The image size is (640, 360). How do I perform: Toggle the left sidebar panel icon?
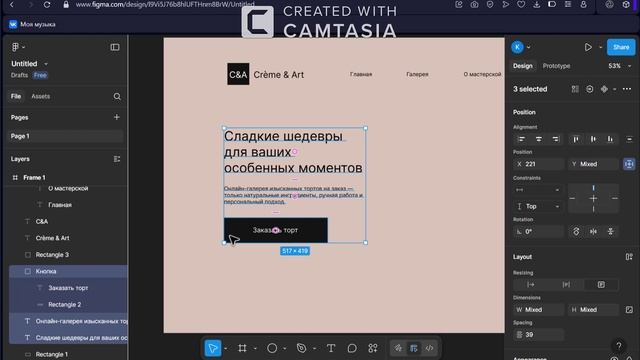pos(115,47)
